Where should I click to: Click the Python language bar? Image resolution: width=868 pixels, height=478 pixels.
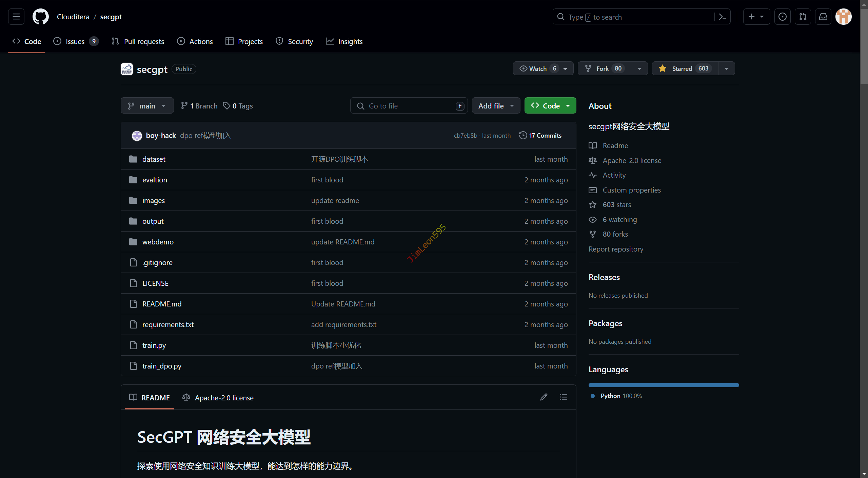(664, 385)
